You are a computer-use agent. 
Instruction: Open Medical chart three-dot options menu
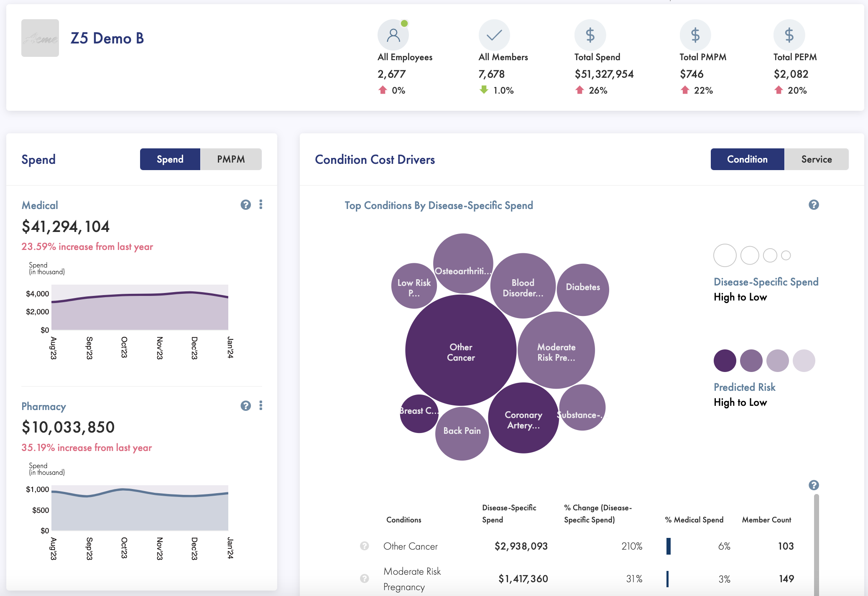[x=261, y=204]
